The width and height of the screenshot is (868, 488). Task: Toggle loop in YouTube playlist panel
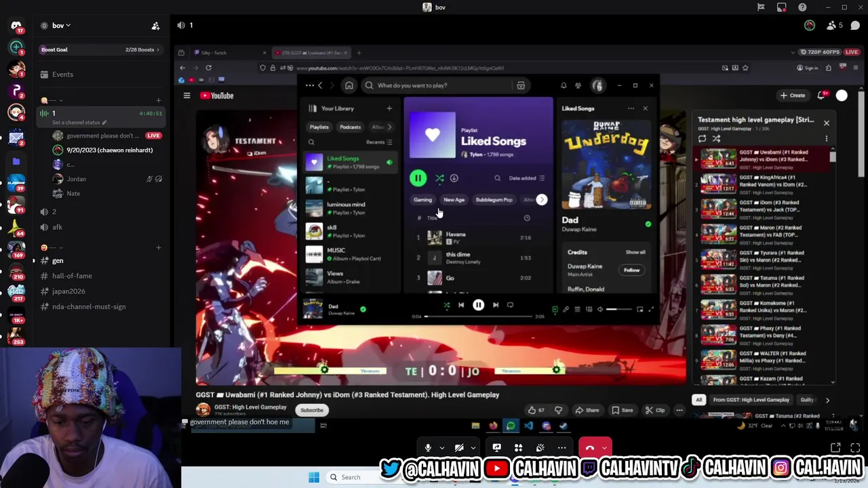(702, 138)
